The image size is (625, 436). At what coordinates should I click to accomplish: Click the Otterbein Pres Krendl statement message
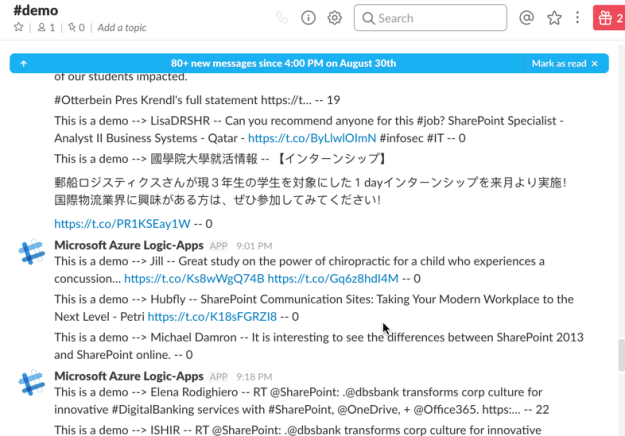[x=197, y=100]
